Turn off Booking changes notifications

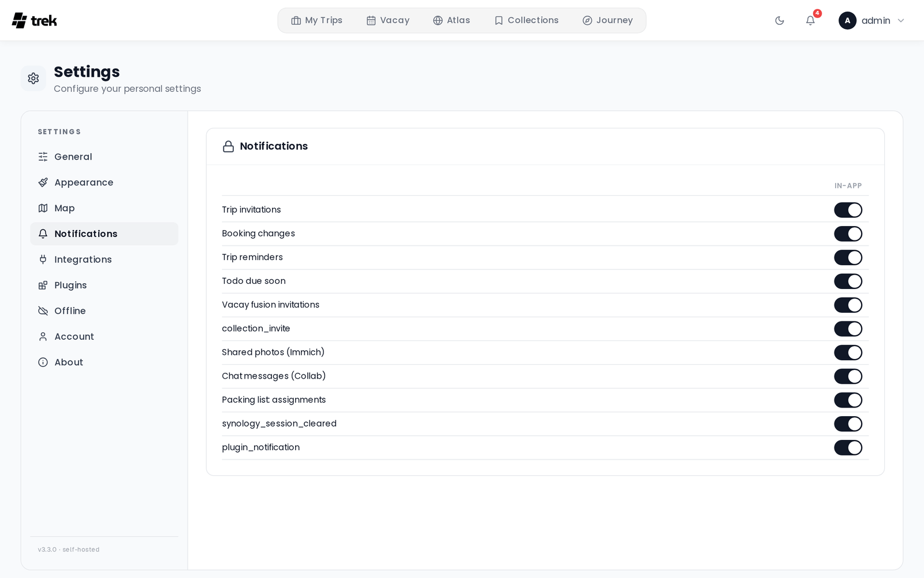848,234
